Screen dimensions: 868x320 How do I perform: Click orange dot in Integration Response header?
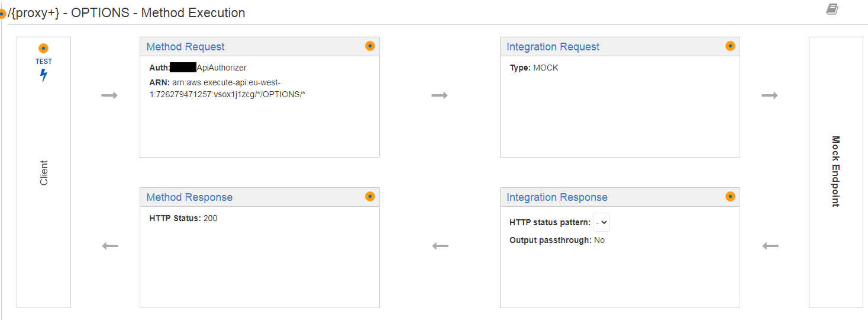pos(730,197)
